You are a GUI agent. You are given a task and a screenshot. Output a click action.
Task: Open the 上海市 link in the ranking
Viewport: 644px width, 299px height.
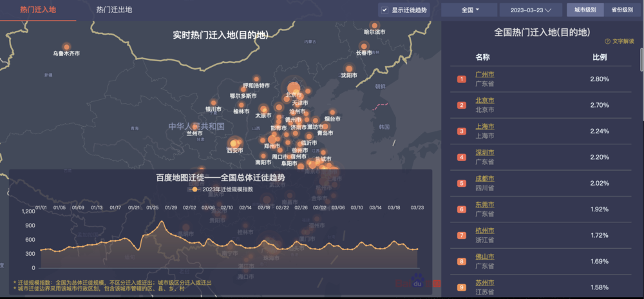[485, 126]
